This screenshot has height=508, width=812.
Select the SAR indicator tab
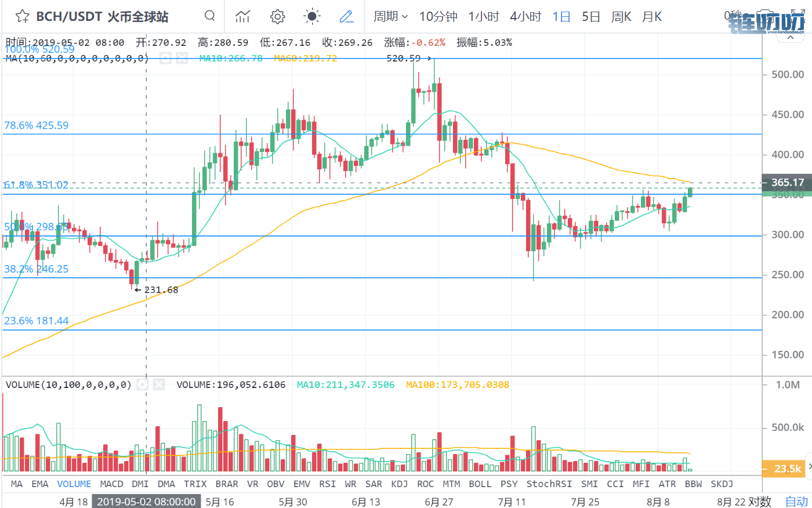point(374,484)
